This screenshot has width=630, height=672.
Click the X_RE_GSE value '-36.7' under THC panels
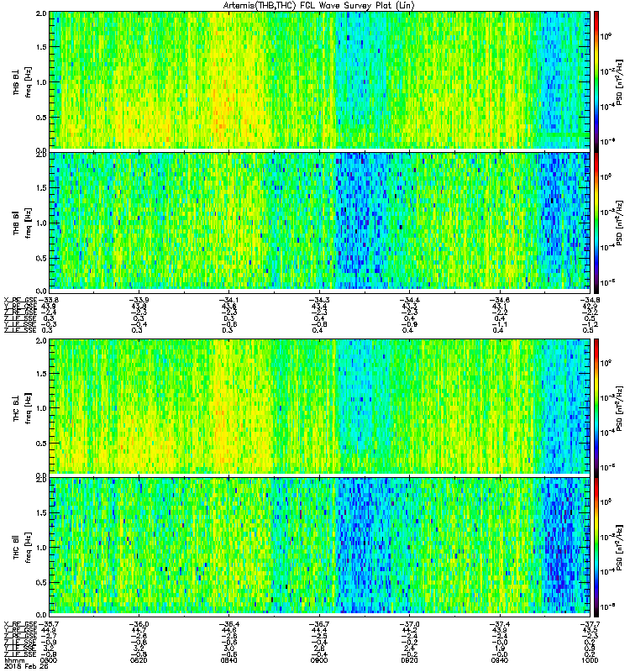(x=319, y=624)
